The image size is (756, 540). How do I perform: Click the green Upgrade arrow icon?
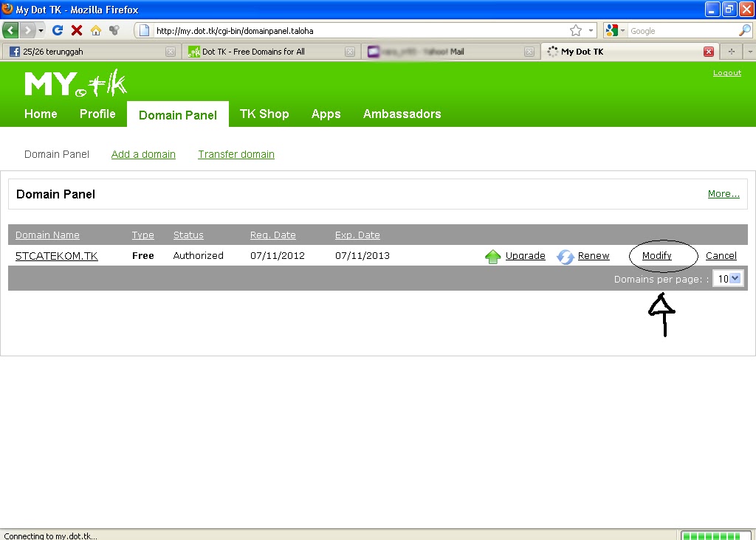pyautogui.click(x=492, y=256)
